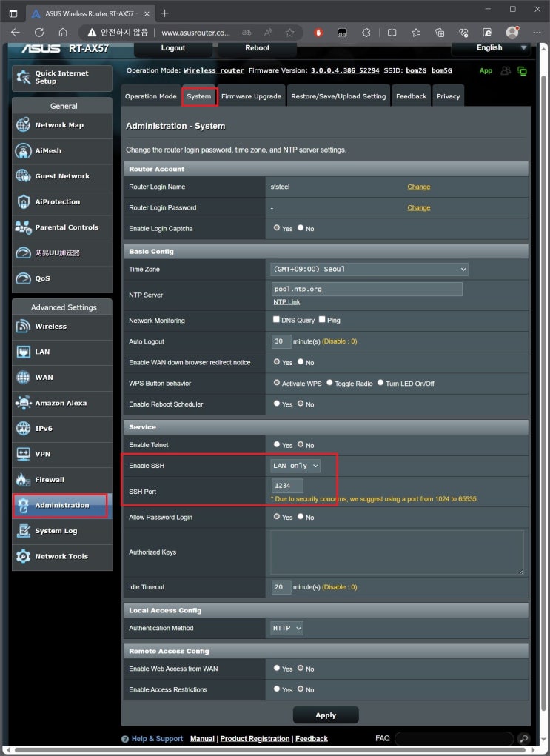The width and height of the screenshot is (550, 756).
Task: Set Enable Login Captcha to Yes
Action: (277, 227)
